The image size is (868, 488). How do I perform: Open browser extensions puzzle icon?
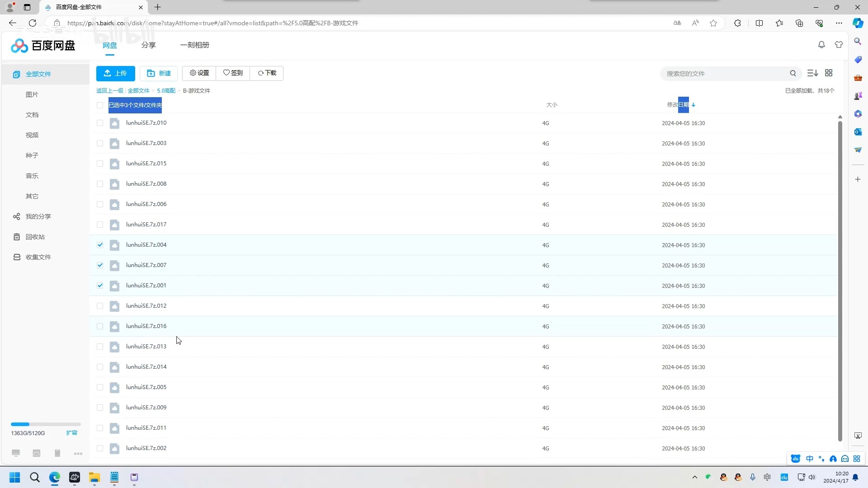737,23
